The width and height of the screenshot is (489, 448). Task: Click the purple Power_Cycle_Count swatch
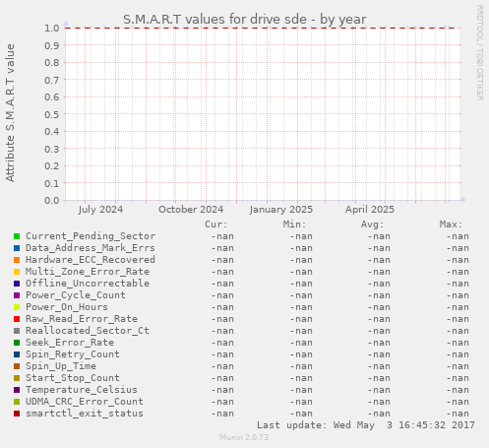pyautogui.click(x=17, y=295)
